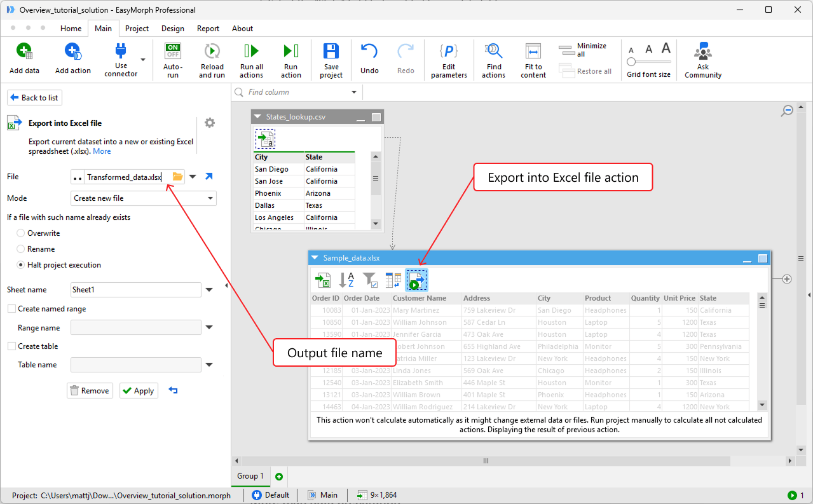Screen dimensions: 813x504
Task: Select the Rename radio option
Action: coord(22,249)
